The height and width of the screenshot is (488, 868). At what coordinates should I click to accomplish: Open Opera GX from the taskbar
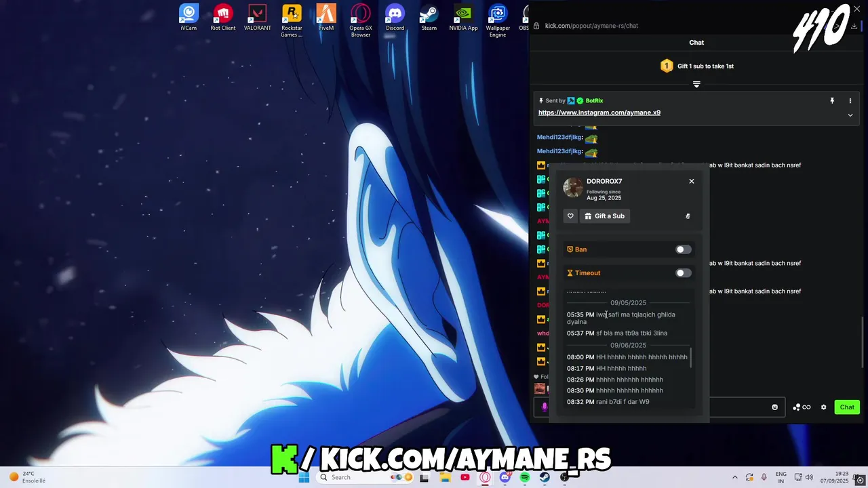[485, 477]
